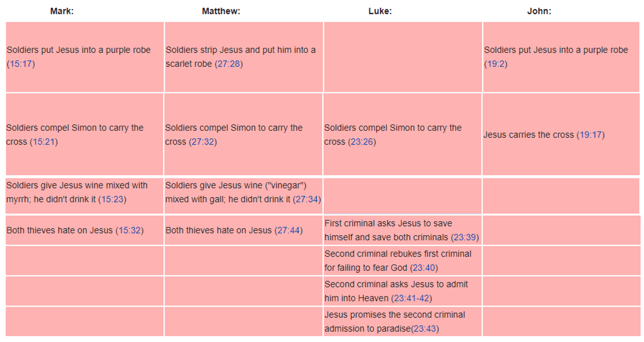This screenshot has height=342, width=644.
Task: Click the Mark 15:32 thieves reference
Action: 130,231
